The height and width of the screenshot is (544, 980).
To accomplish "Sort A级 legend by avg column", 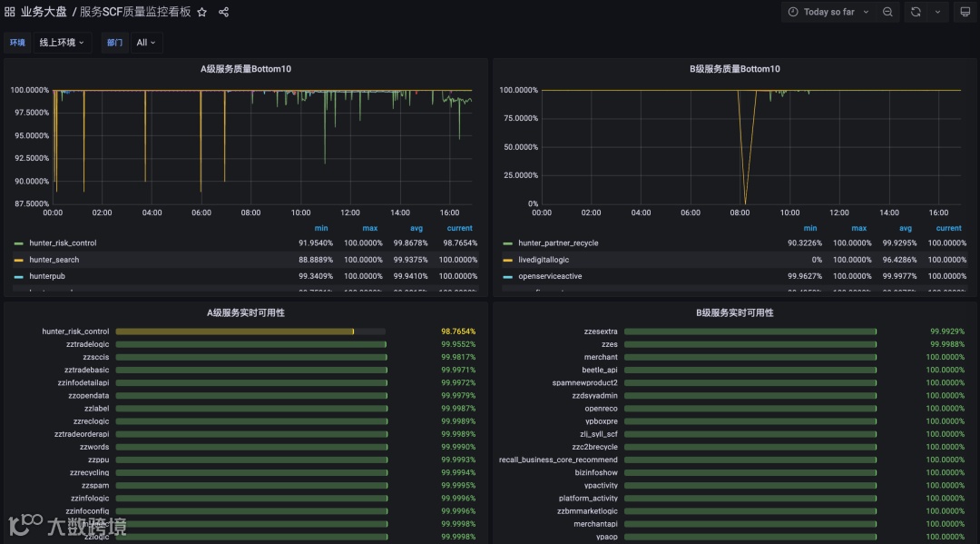I will pyautogui.click(x=416, y=228).
